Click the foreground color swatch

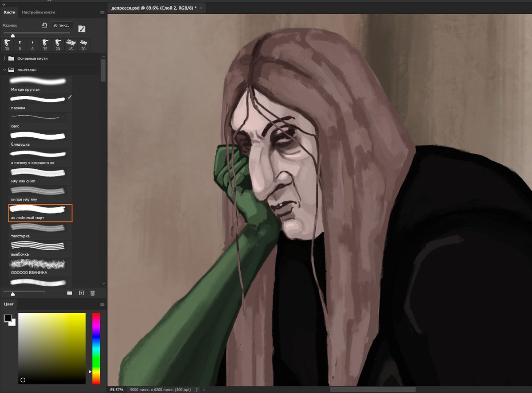[8, 318]
